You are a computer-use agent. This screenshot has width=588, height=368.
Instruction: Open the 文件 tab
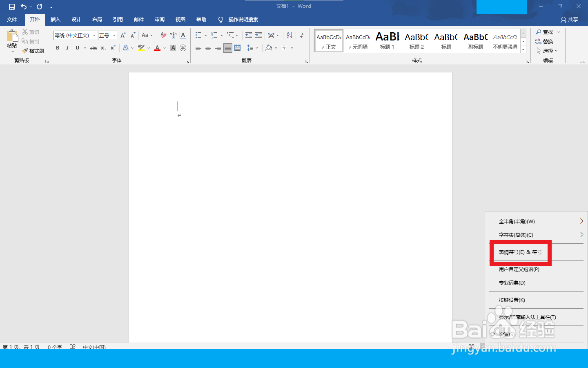tap(12, 20)
